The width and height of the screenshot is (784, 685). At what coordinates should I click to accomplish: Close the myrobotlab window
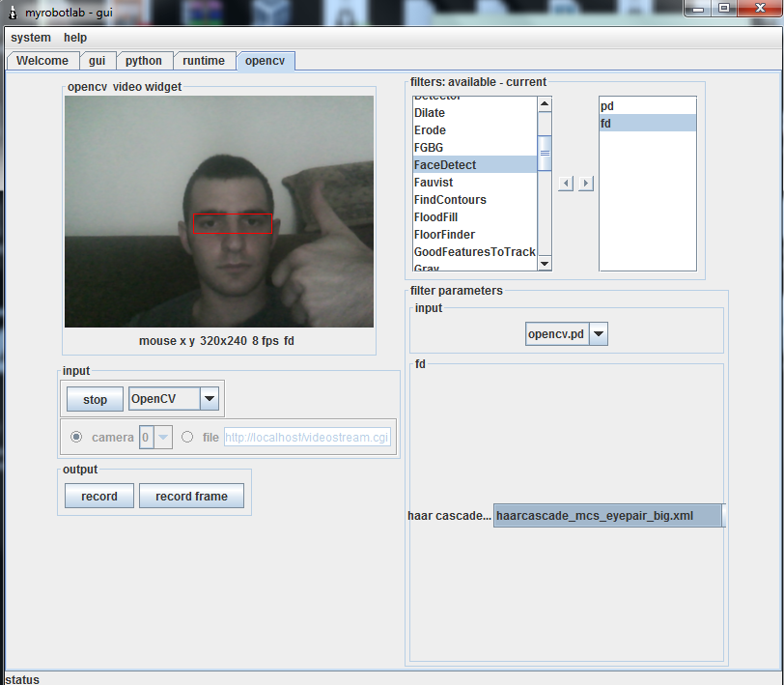point(760,9)
